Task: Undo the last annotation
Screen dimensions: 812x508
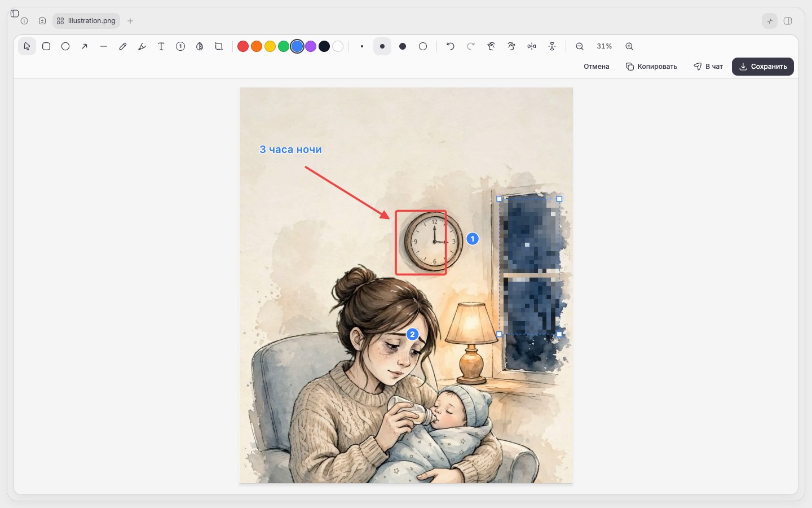Action: tap(451, 46)
